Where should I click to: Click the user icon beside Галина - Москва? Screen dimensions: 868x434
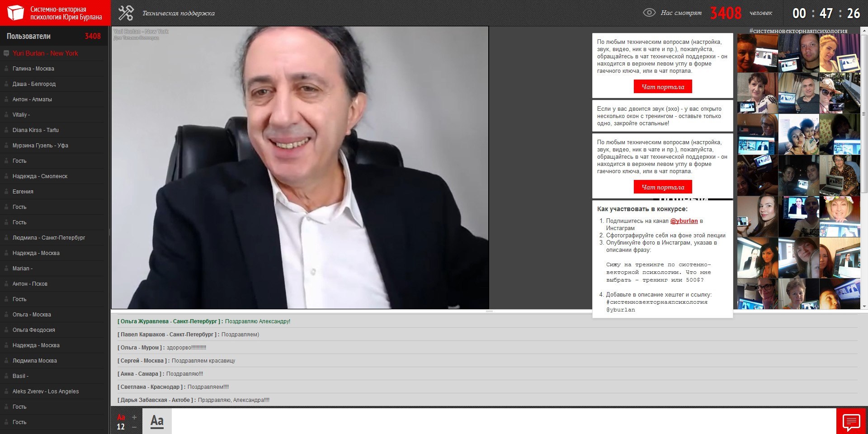tap(6, 69)
